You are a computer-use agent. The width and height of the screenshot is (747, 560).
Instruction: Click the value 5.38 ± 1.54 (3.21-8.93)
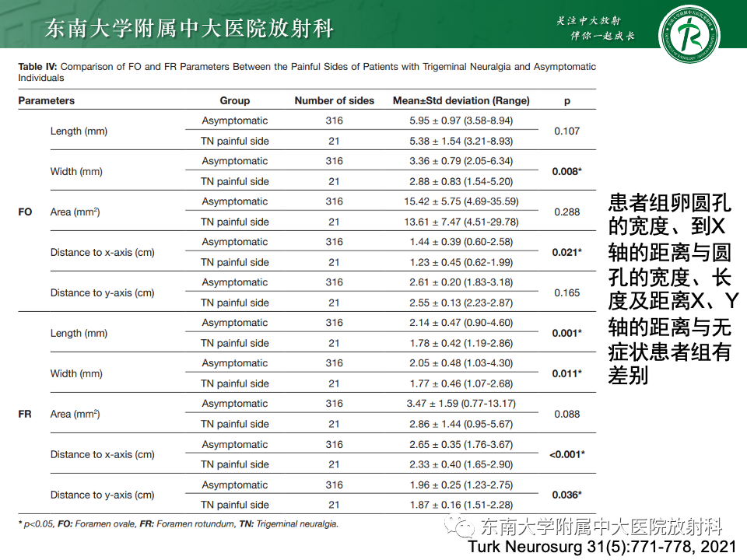461,141
